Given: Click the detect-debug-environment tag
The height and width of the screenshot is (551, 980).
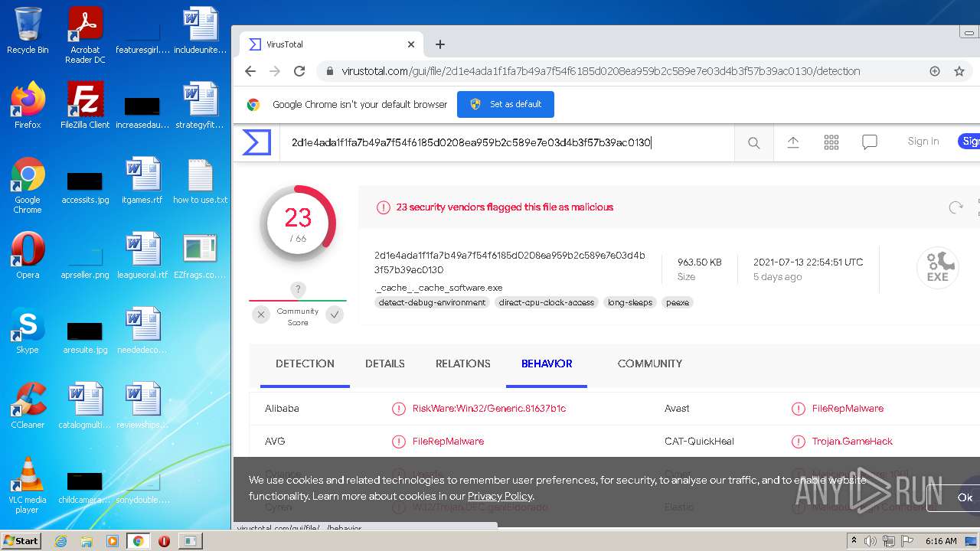Looking at the screenshot, I should 433,302.
